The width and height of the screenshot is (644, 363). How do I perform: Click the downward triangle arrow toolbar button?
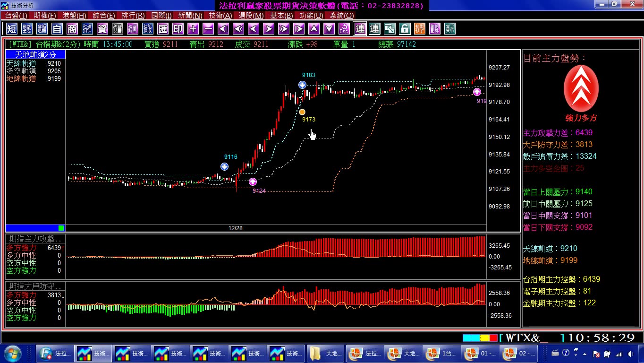click(329, 29)
